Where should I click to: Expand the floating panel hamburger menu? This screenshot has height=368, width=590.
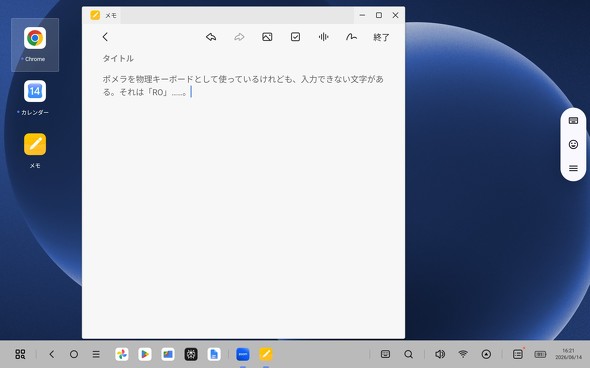tap(573, 168)
